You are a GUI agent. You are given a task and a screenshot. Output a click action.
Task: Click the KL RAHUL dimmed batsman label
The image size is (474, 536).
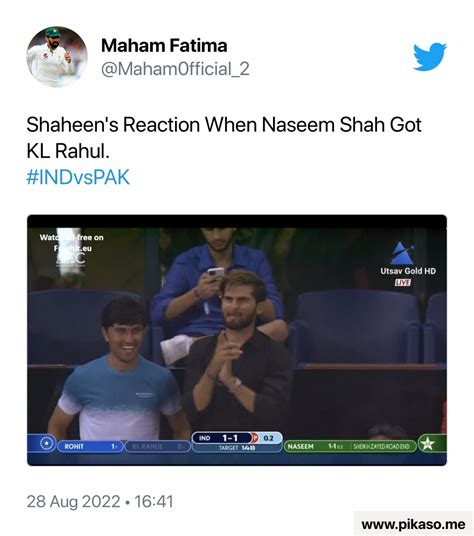coord(158,446)
